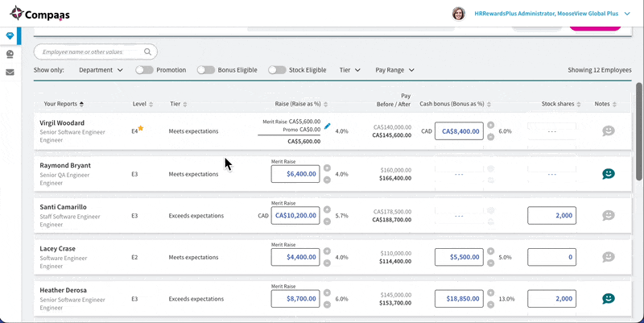644x323 pixels.
Task: Sort by Raise (Raise as %) column
Action: 301,104
